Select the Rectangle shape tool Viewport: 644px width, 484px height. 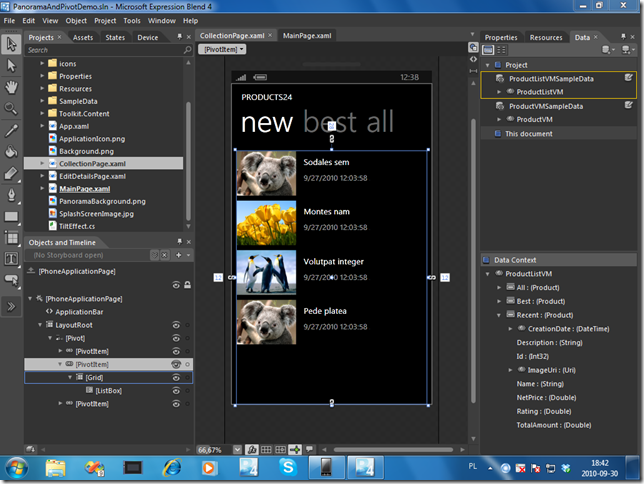(x=11, y=217)
